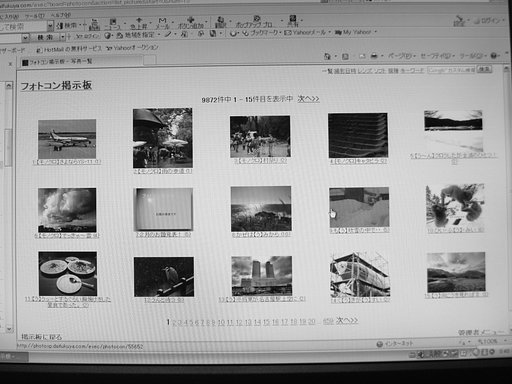Click the Next (次へ>>) link at bottom pagination

(347, 320)
